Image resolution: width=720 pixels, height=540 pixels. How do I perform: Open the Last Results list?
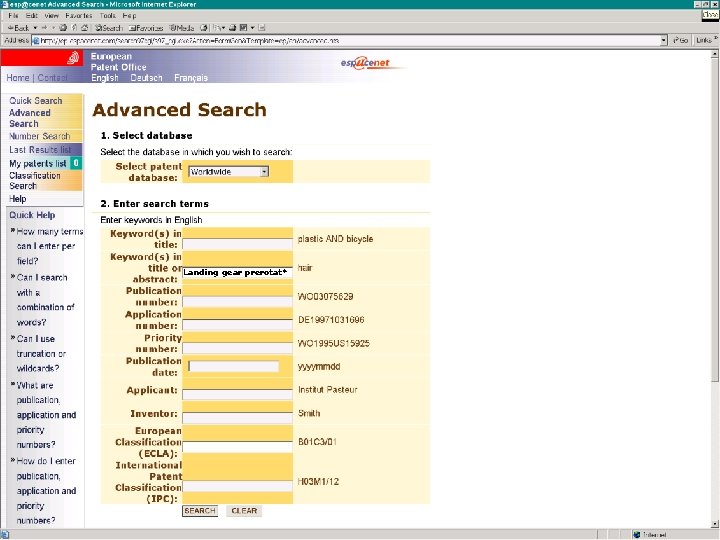pyautogui.click(x=40, y=150)
